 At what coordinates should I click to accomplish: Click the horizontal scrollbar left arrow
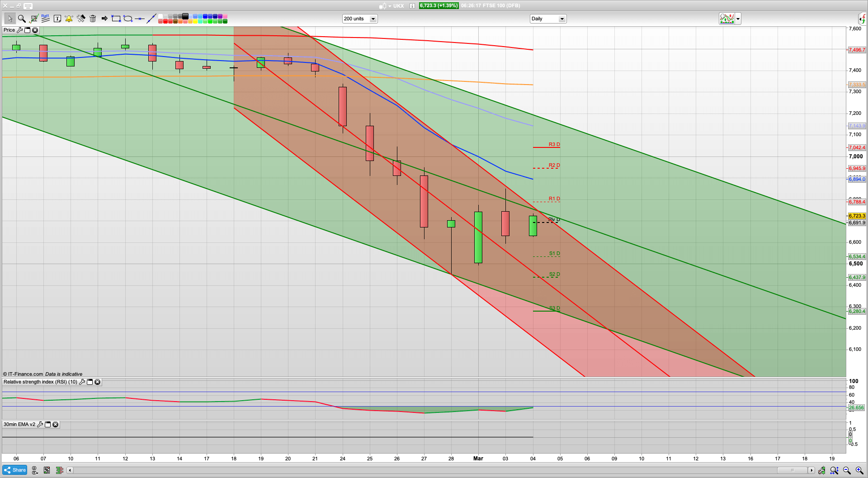(70, 470)
